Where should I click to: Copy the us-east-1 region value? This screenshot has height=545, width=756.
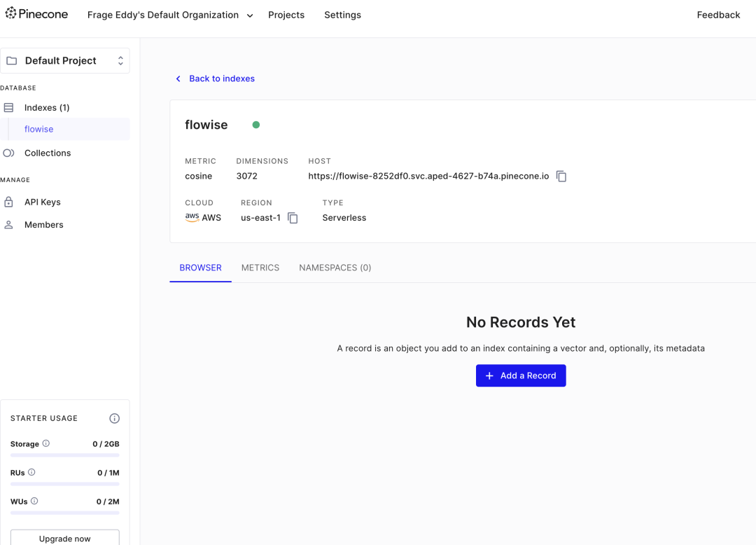pos(293,218)
